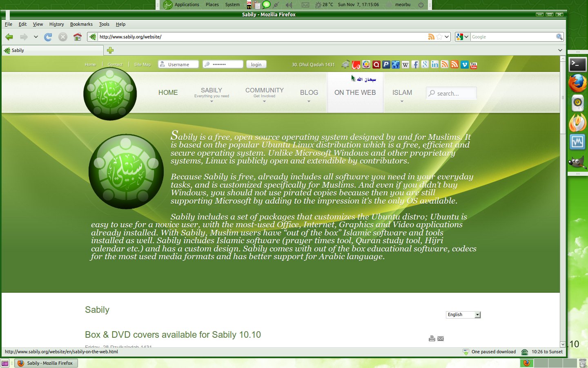Open the Sabily Facebook page icon

[415, 64]
